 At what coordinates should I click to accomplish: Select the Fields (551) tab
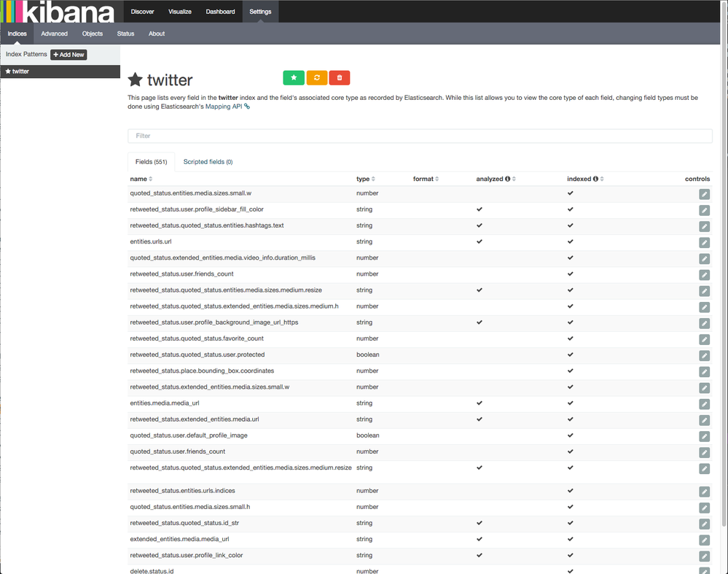point(151,161)
